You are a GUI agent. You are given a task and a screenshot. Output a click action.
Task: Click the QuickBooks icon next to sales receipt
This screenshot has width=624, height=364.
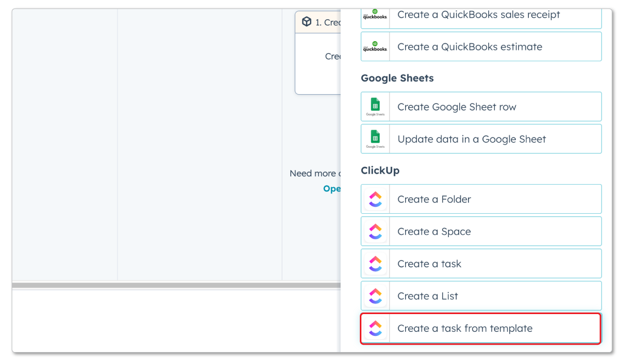coord(375,15)
